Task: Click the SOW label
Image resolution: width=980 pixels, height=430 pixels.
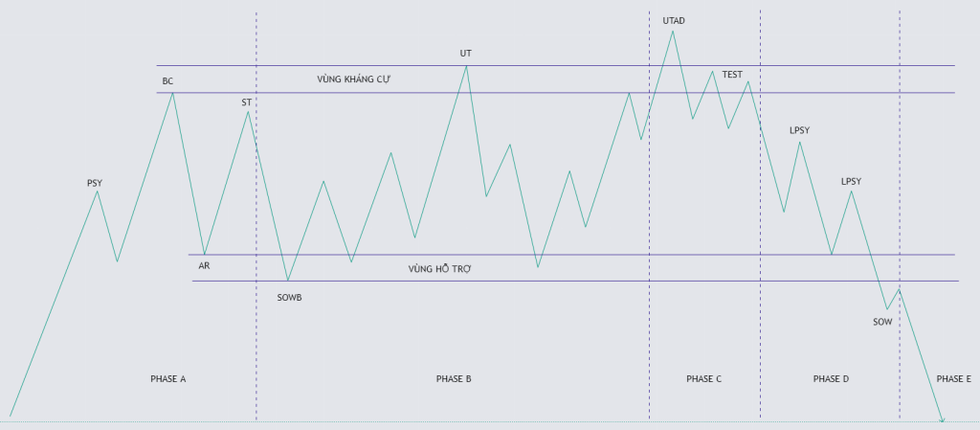Action: coord(882,322)
